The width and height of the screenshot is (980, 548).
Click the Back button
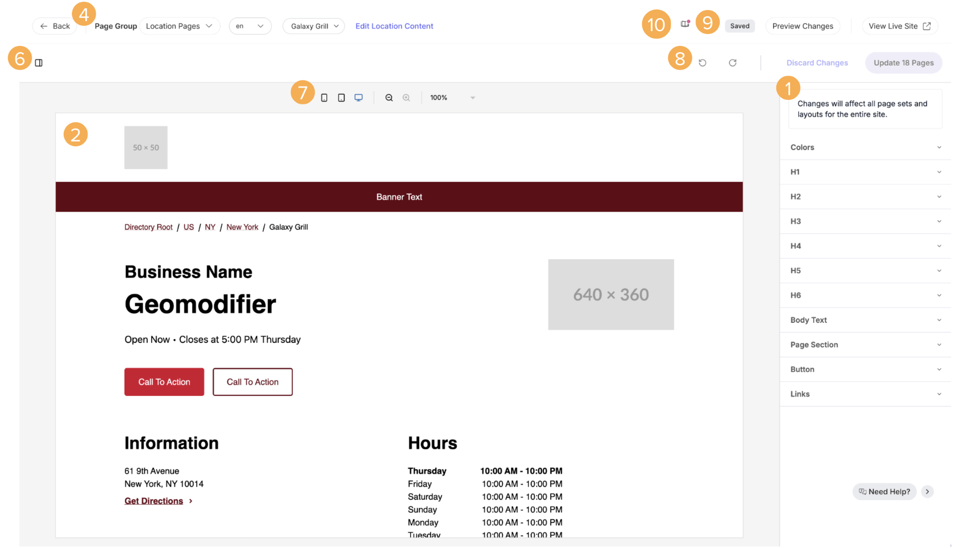[55, 26]
